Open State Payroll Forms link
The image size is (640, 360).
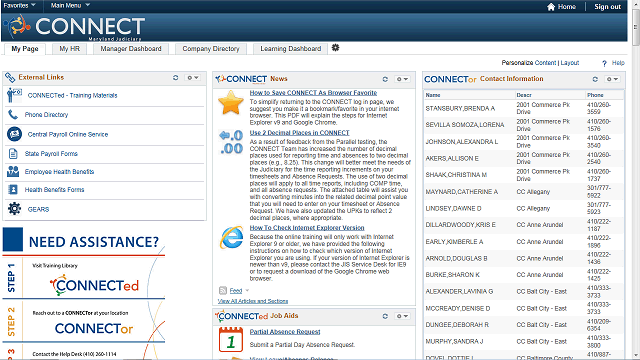pos(51,154)
